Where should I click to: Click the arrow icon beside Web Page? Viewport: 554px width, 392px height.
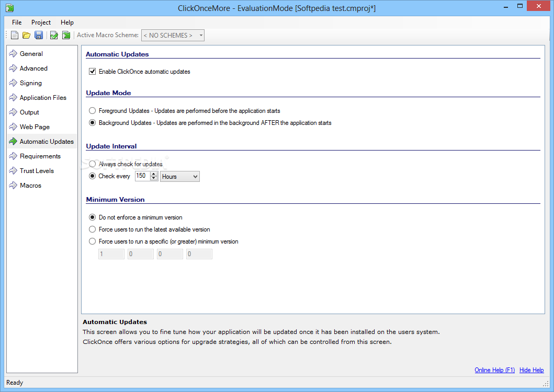pos(13,127)
